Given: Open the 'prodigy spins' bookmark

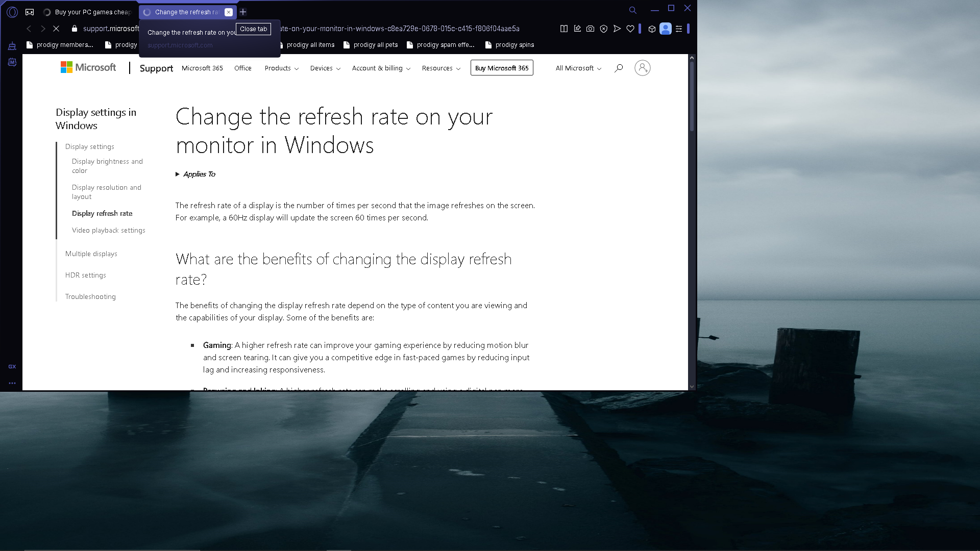Looking at the screenshot, I should click(509, 45).
